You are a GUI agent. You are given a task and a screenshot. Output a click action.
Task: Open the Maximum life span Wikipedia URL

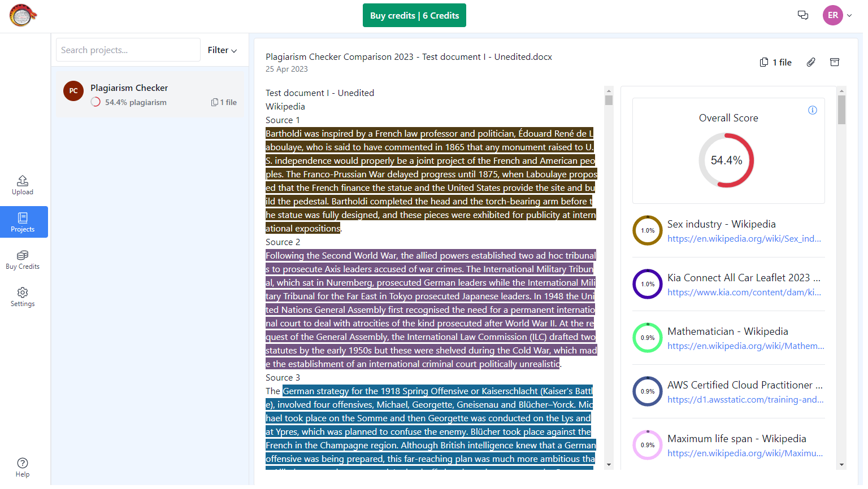[745, 453]
